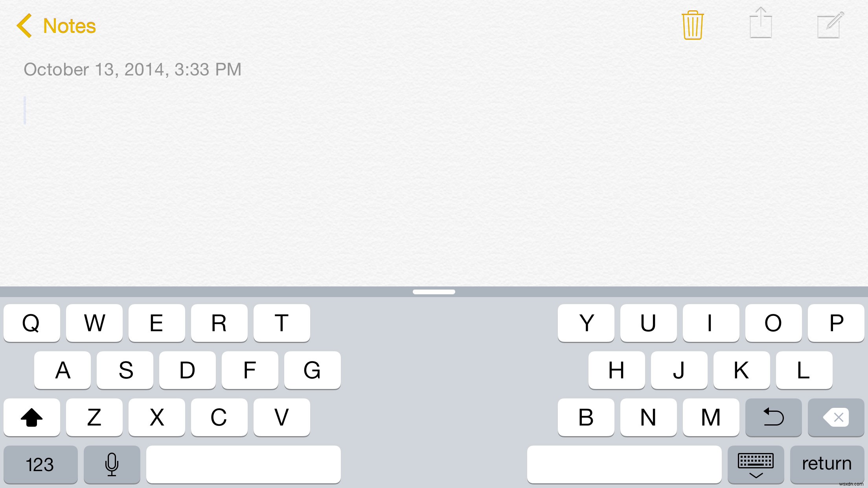Tap the right spacebar segment
The image size is (868, 488).
point(622,464)
